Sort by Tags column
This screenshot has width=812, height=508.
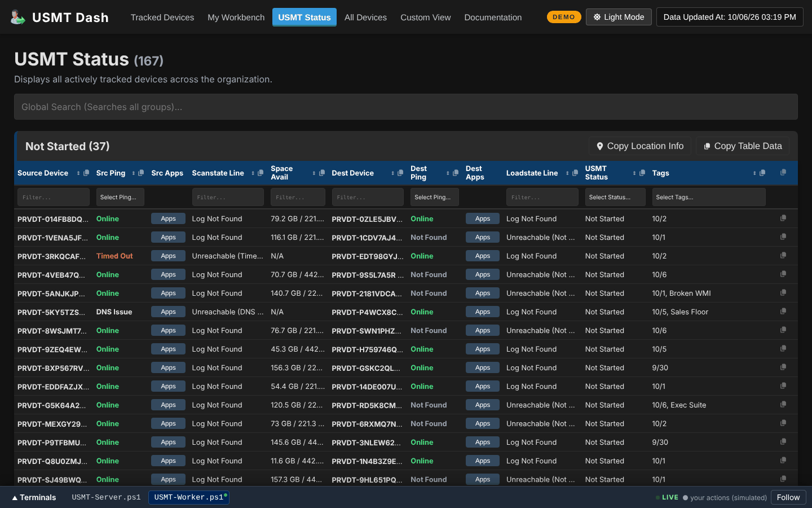pyautogui.click(x=754, y=173)
